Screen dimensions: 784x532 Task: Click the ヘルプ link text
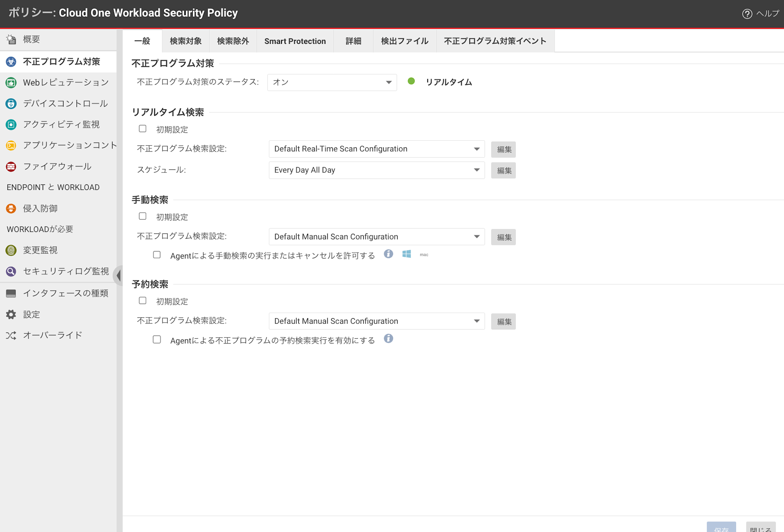point(768,13)
